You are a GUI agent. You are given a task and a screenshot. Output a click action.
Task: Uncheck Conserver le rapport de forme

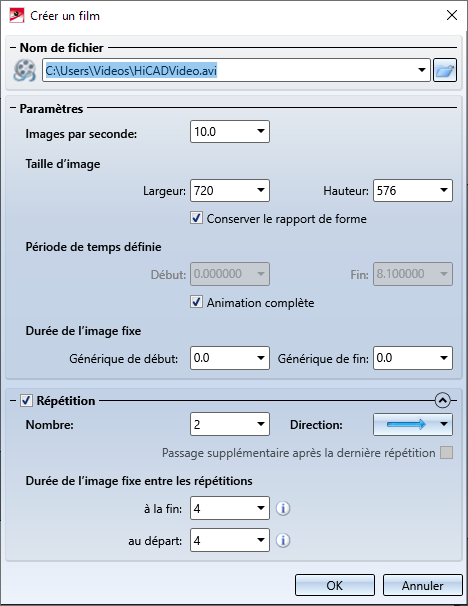click(x=196, y=218)
